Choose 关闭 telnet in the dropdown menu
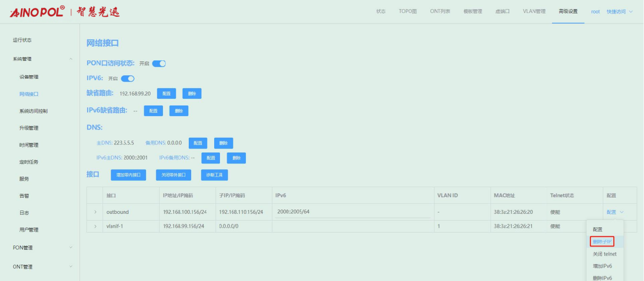Image resolution: width=644 pixels, height=281 pixels. point(604,254)
